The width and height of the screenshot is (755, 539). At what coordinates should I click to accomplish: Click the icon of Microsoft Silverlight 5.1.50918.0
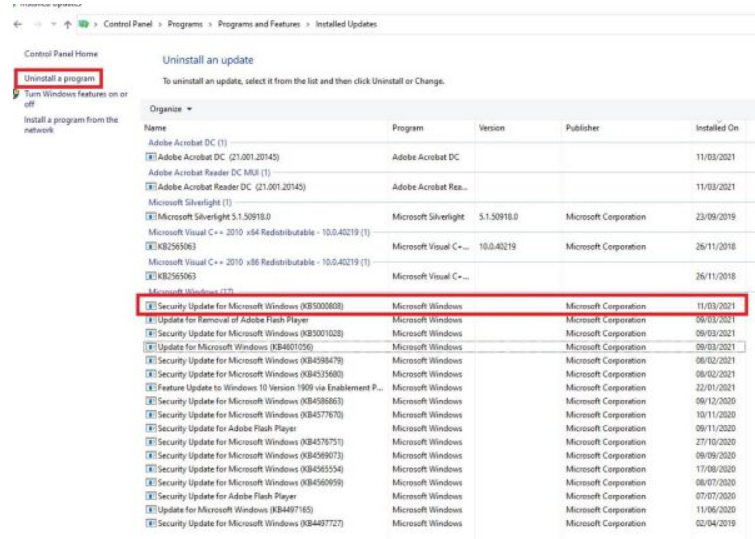(151, 217)
